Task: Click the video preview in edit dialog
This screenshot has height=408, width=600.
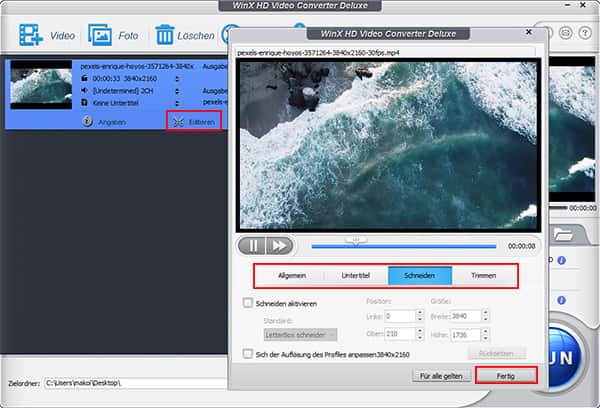Action: (388, 145)
